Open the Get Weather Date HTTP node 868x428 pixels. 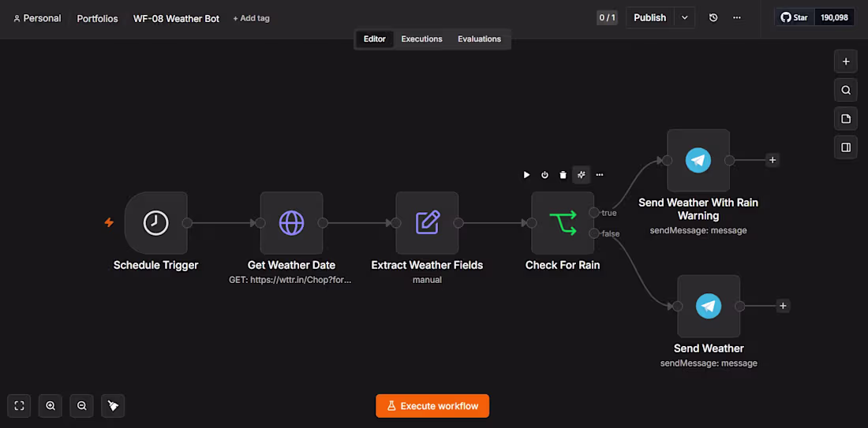[x=291, y=223]
